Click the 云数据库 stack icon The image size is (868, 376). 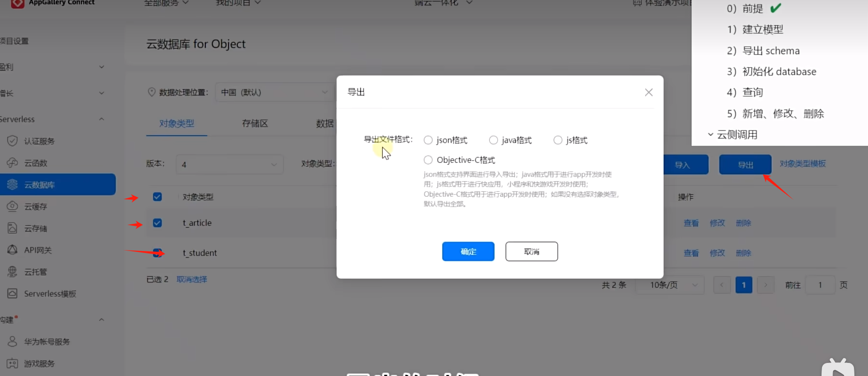coord(13,185)
